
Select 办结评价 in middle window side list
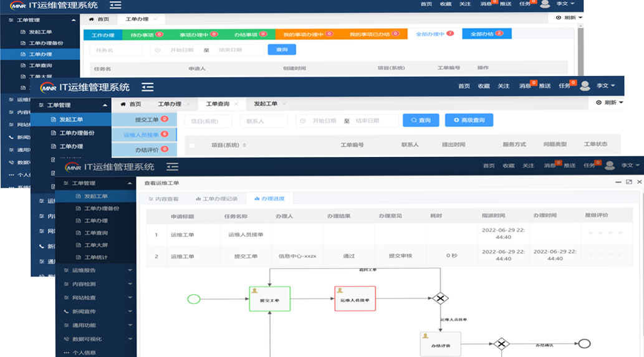(144, 150)
